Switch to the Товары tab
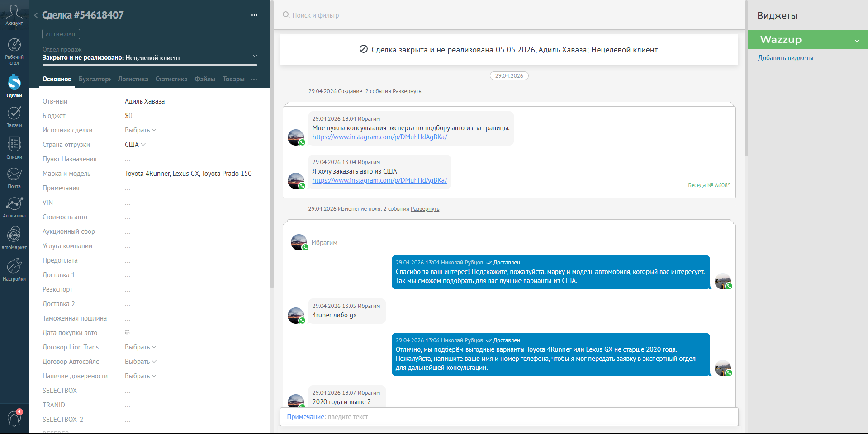This screenshot has height=434, width=868. click(233, 79)
